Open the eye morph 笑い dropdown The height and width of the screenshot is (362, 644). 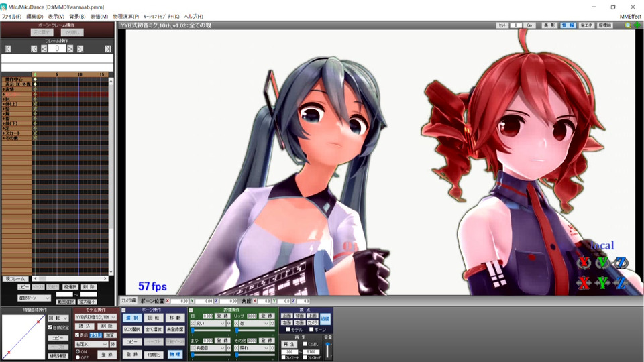point(210,324)
